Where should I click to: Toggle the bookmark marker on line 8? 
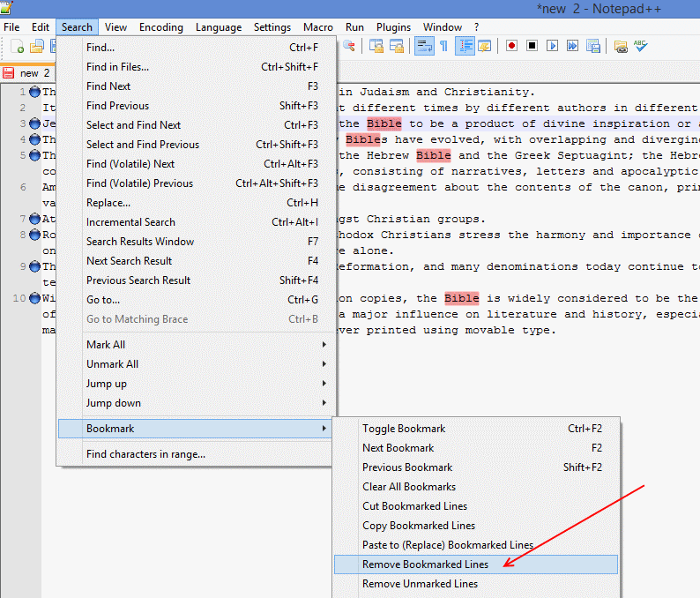coord(34,235)
